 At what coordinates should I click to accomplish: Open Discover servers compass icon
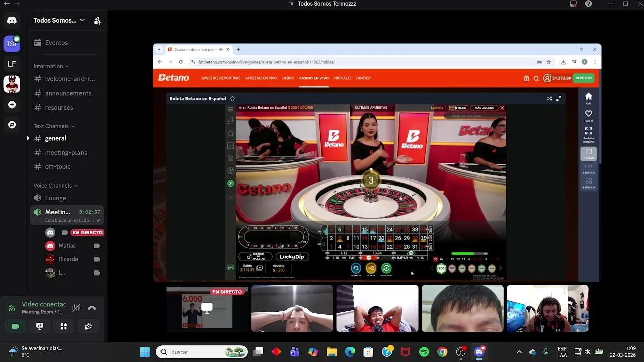(x=12, y=125)
